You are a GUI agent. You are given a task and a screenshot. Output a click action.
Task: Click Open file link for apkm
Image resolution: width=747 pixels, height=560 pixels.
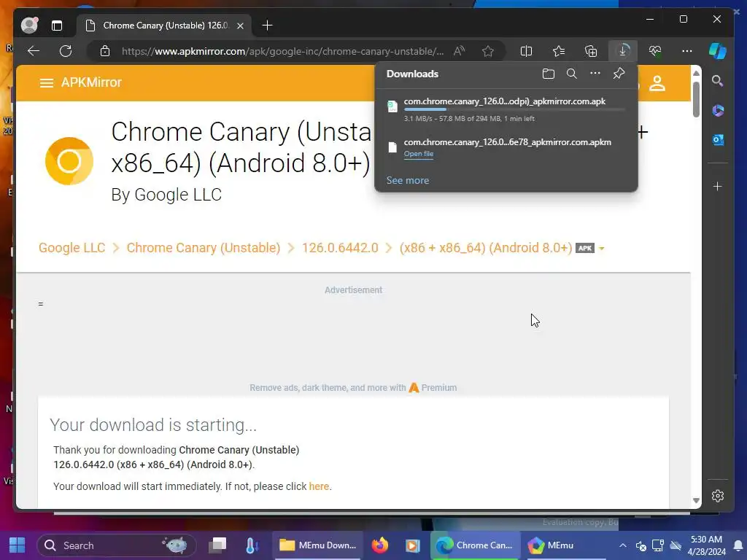pos(418,154)
